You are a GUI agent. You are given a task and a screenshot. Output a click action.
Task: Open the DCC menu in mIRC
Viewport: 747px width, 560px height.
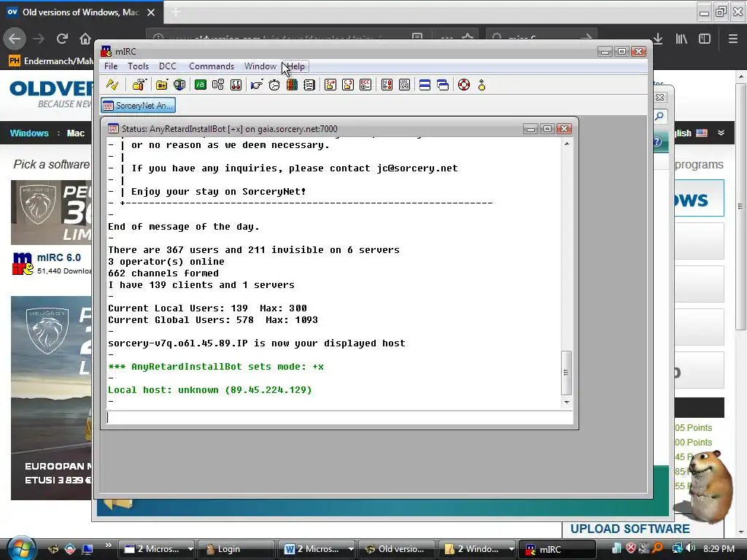tap(168, 66)
